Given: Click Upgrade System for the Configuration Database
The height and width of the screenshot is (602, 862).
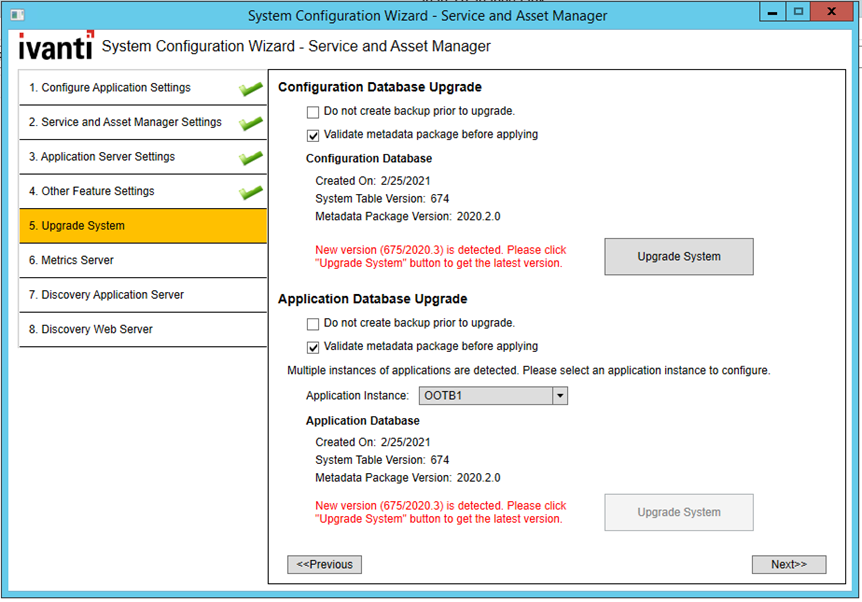Looking at the screenshot, I should (x=678, y=257).
